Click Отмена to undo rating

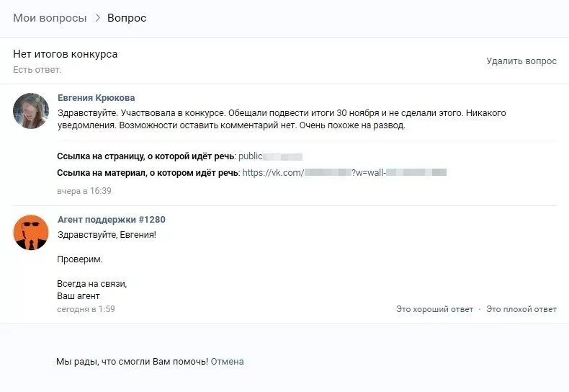(x=227, y=362)
